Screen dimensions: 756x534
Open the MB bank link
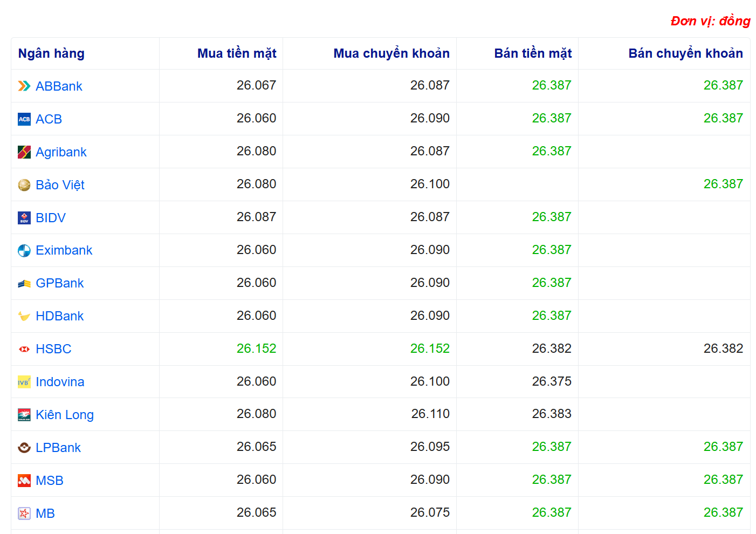(x=45, y=514)
